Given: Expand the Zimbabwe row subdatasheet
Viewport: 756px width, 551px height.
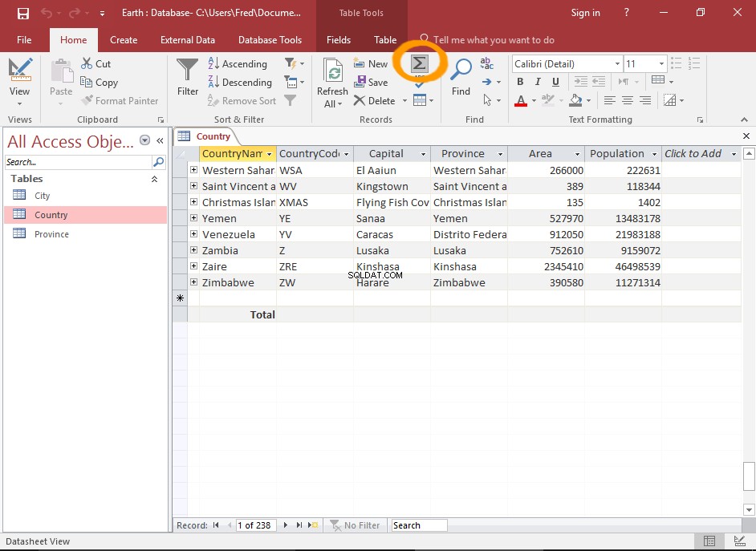Looking at the screenshot, I should tap(194, 282).
